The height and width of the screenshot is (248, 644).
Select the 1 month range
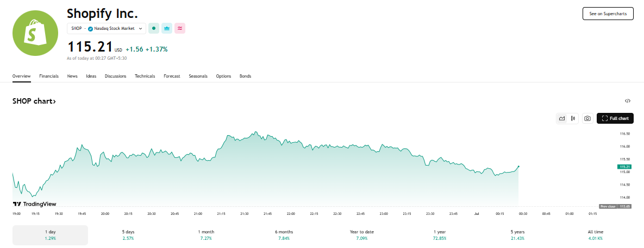tap(206, 235)
